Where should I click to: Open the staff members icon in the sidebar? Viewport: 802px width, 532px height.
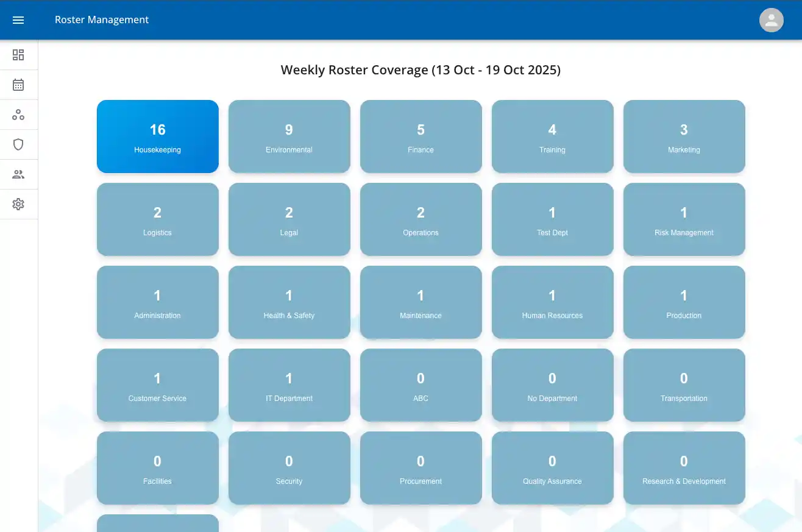tap(18, 174)
